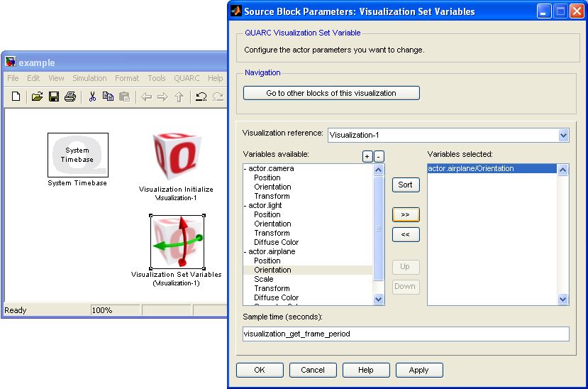
Task: Open the Edit menu in example window
Action: tap(33, 78)
